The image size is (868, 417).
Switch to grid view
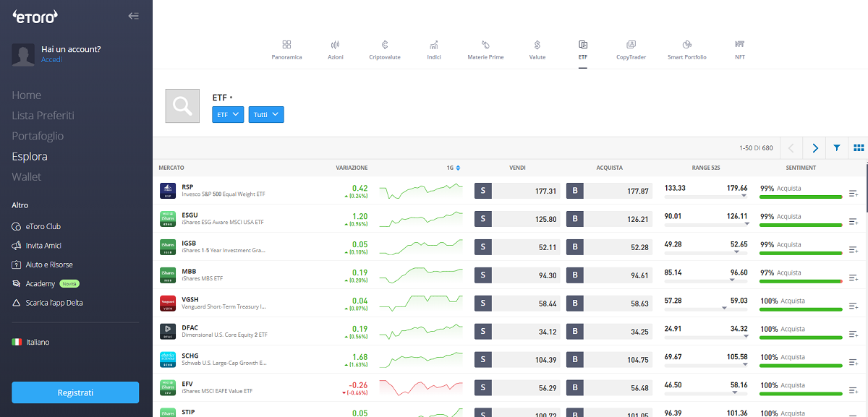pos(859,148)
